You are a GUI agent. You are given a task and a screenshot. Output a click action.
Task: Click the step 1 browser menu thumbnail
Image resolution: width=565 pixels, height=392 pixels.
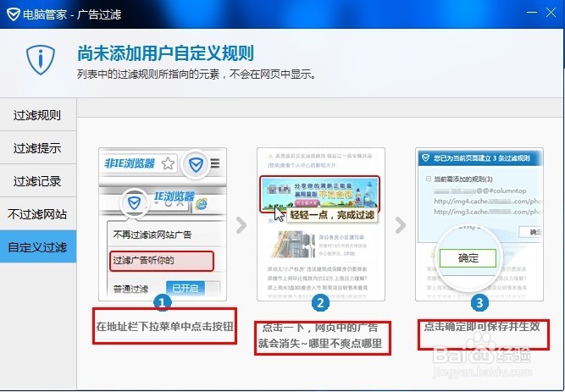coord(163,224)
